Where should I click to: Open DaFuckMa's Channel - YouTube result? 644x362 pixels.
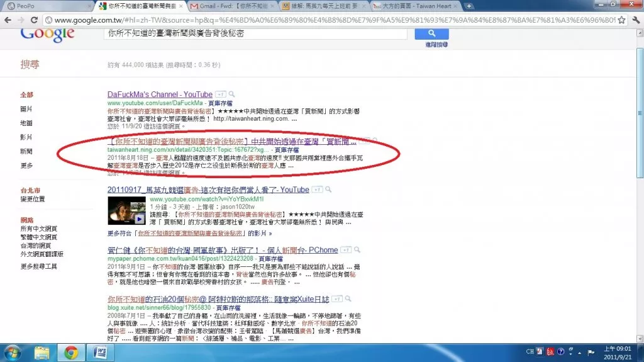point(160,94)
